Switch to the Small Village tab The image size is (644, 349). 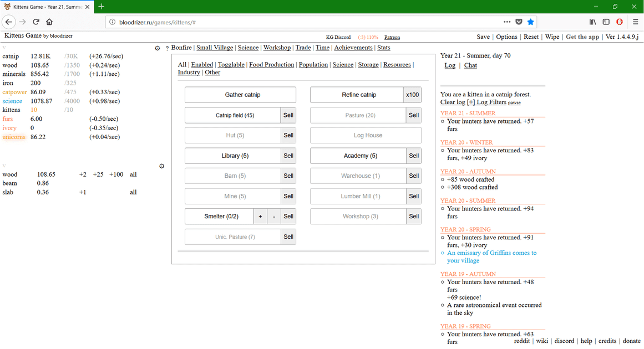[x=215, y=48]
